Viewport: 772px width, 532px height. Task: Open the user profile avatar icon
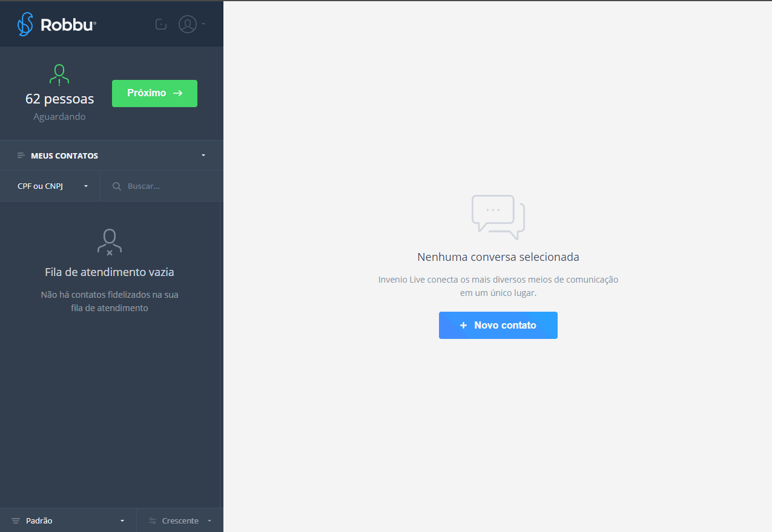tap(188, 24)
